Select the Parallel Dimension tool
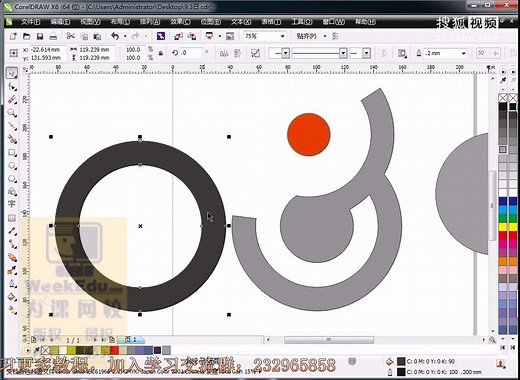The image size is (520, 380). (12, 231)
